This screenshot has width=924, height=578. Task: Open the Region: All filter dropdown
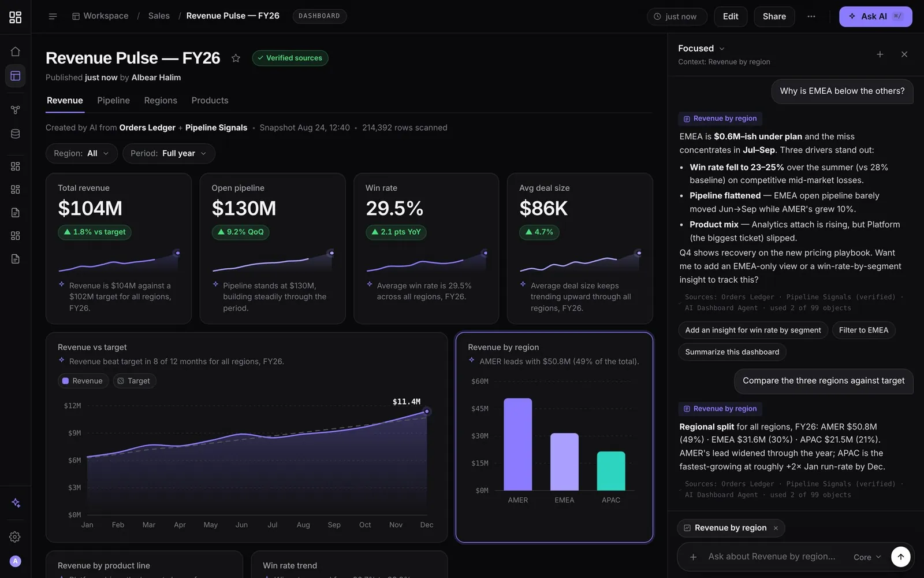click(x=81, y=153)
